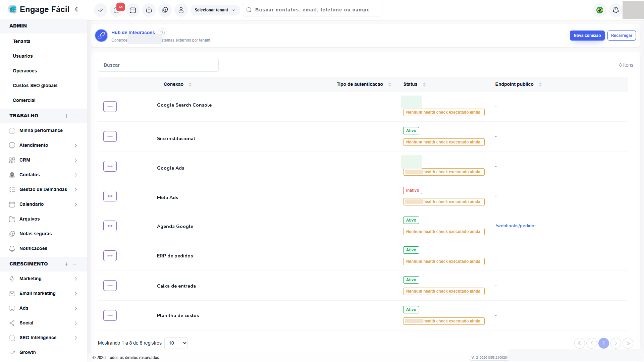Open actions menu for Google Search Console row
644x362 pixels.
click(110, 107)
